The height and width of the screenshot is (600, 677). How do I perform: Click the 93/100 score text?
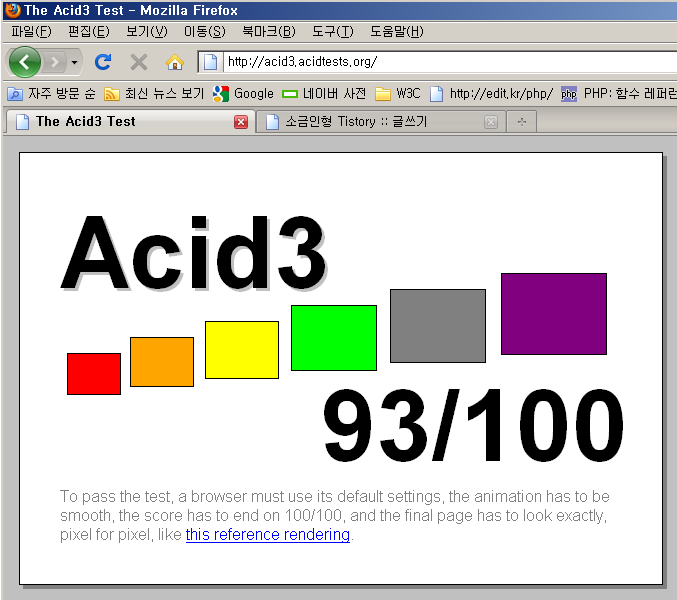point(474,425)
